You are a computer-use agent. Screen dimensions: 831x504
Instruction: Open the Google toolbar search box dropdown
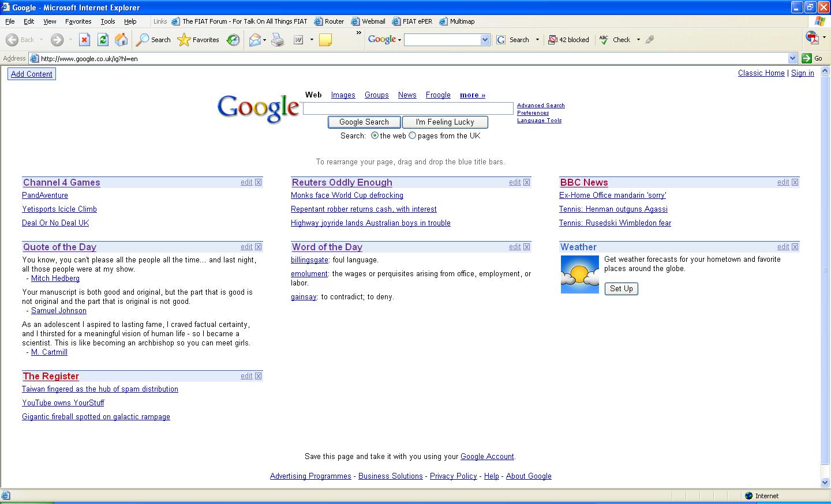pos(485,40)
